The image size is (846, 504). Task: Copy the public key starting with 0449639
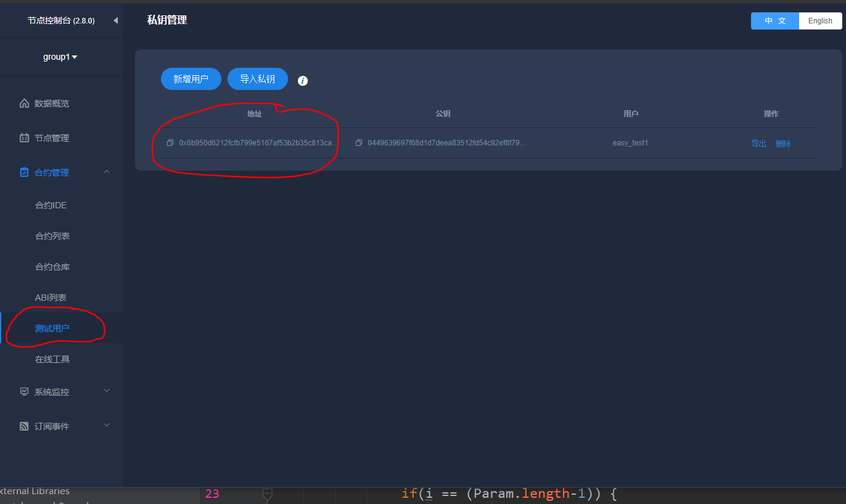[359, 142]
